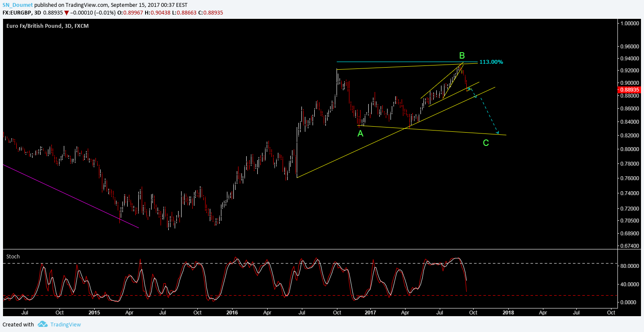Click the green wave label B

click(x=462, y=56)
